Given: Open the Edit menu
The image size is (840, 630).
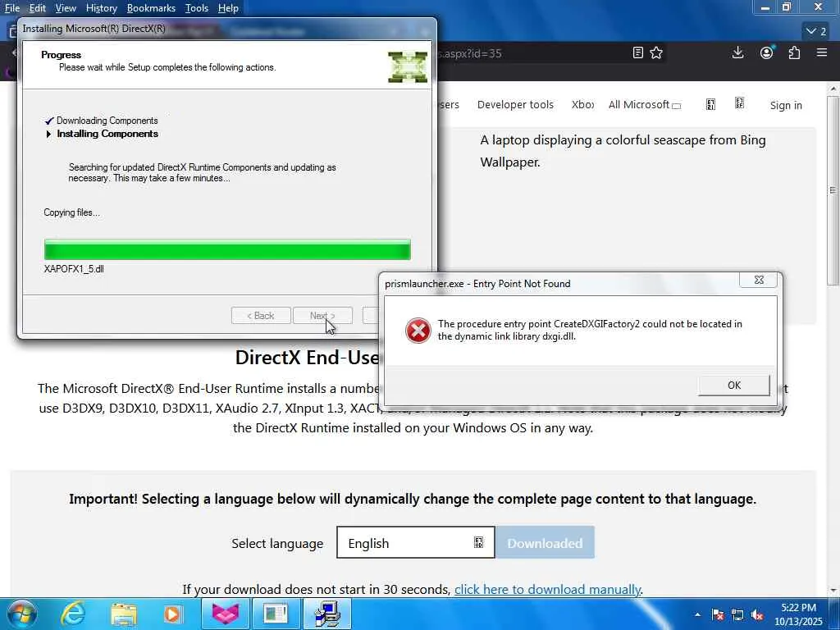Looking at the screenshot, I should (x=37, y=8).
